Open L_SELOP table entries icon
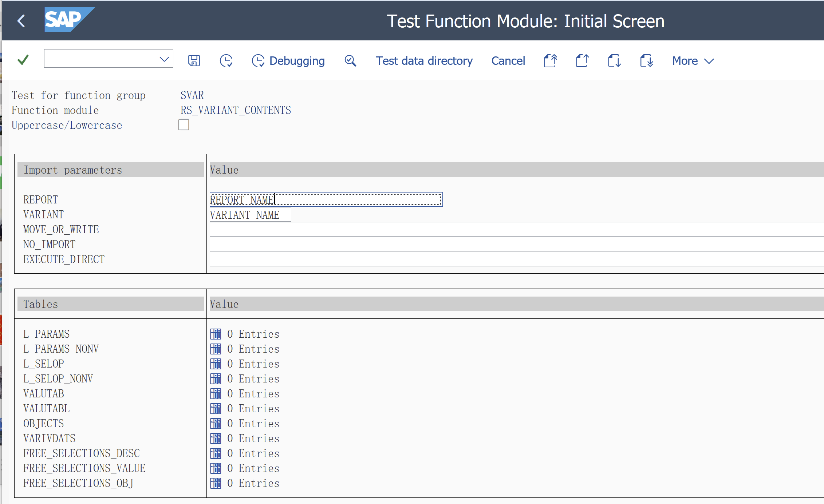The width and height of the screenshot is (824, 504). tap(216, 364)
